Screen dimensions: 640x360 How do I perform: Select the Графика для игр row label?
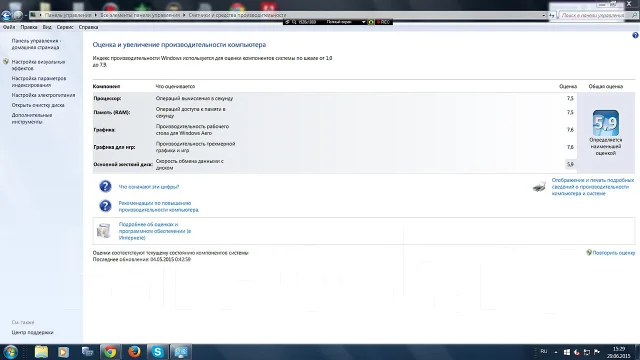pyautogui.click(x=114, y=147)
